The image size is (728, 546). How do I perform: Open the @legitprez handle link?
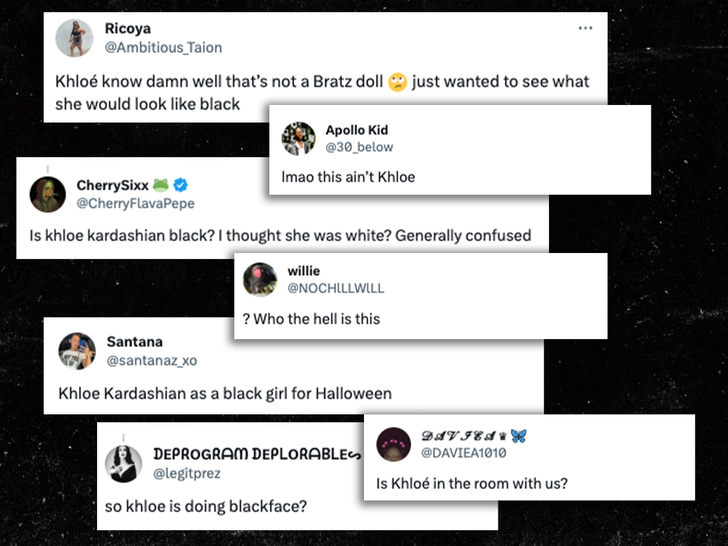click(186, 472)
